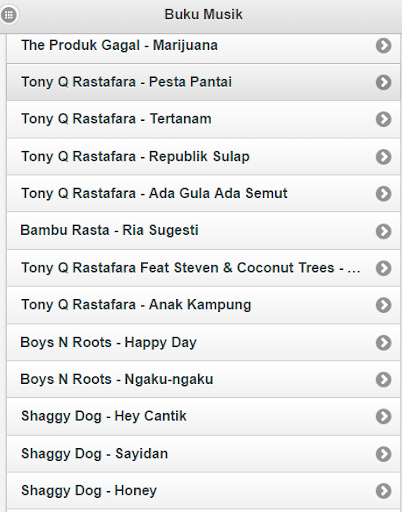Select Tony Q Rastafara - Pesta Pantai
Image resolution: width=402 pixels, height=512 pixels.
tap(203, 82)
